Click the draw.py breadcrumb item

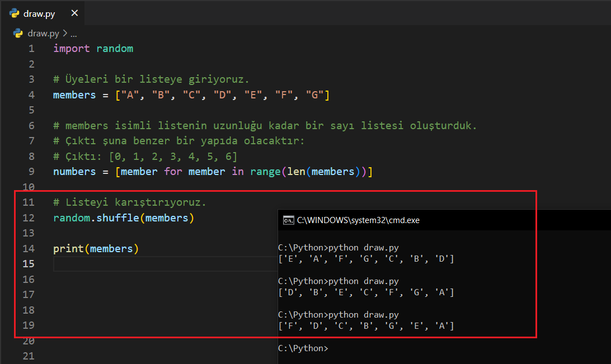point(43,33)
